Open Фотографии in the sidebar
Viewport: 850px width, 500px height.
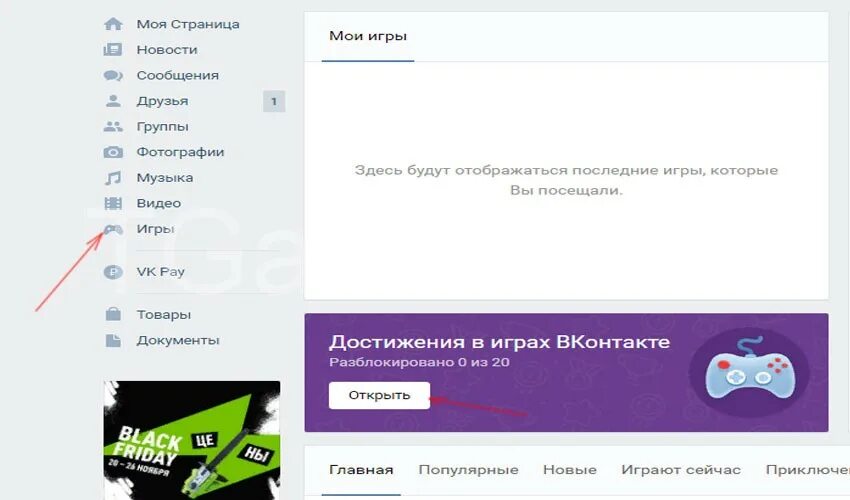pos(181,152)
